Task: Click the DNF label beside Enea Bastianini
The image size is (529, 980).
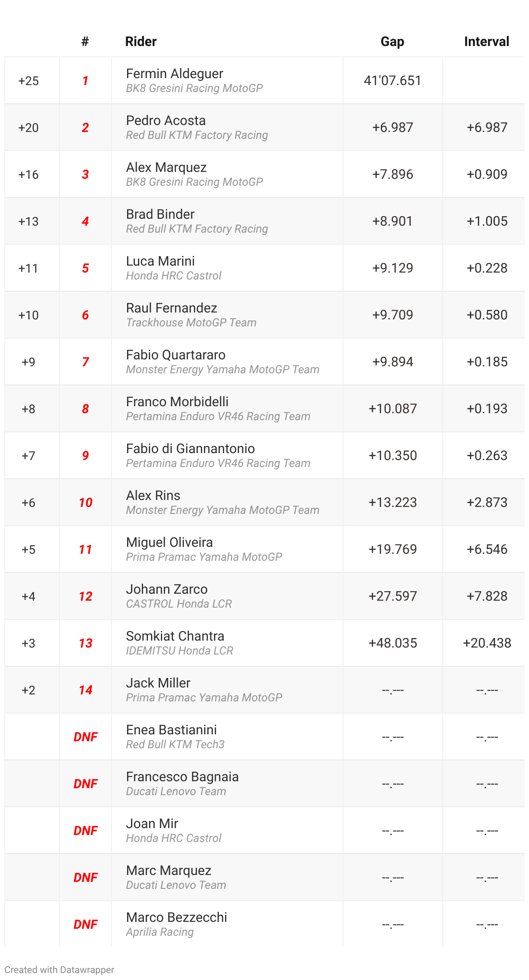Action: (85, 737)
